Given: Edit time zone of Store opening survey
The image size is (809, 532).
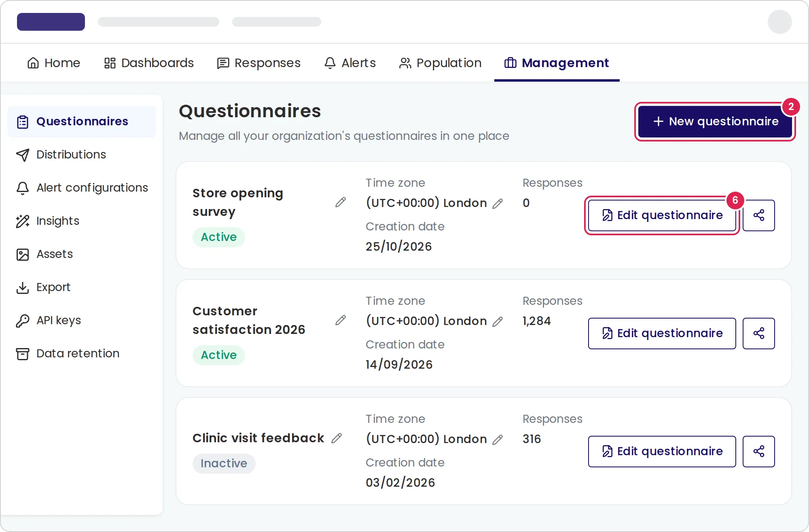Looking at the screenshot, I should 498,203.
